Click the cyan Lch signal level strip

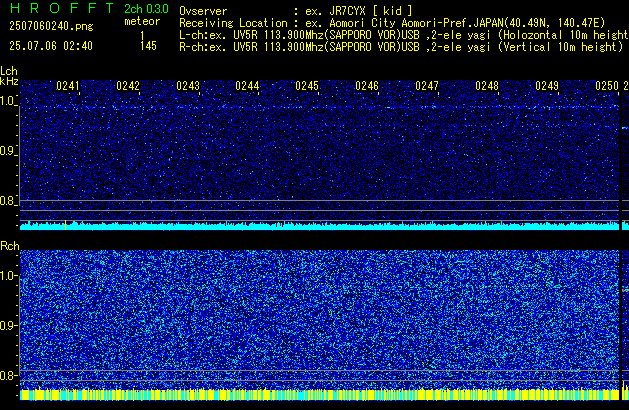[319, 226]
